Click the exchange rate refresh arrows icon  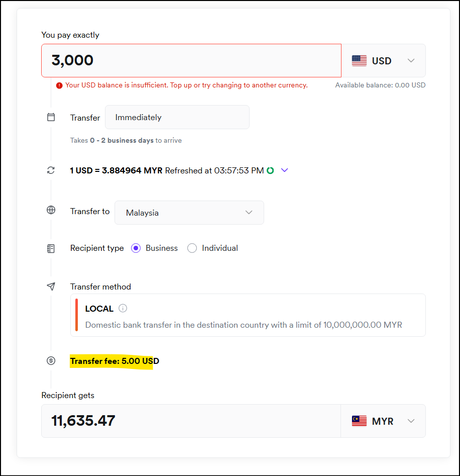[51, 170]
